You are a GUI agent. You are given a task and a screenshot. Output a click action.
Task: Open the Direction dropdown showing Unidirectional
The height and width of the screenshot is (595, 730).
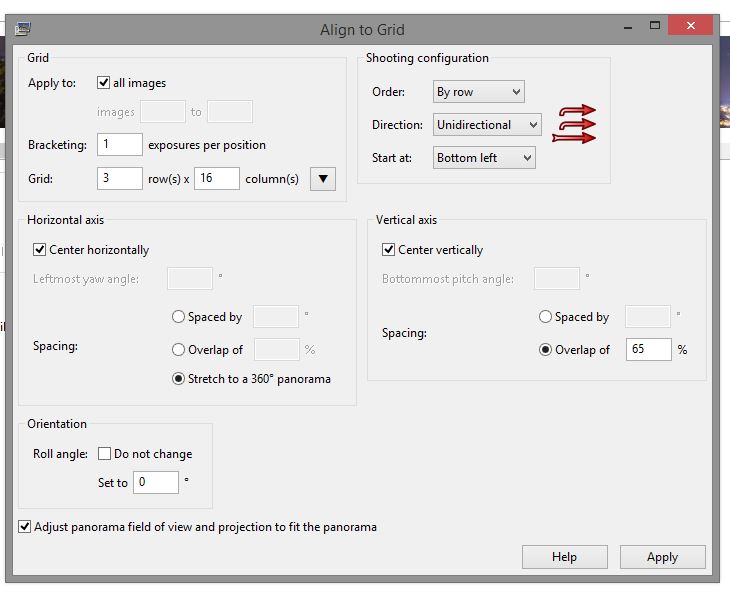[x=487, y=125]
